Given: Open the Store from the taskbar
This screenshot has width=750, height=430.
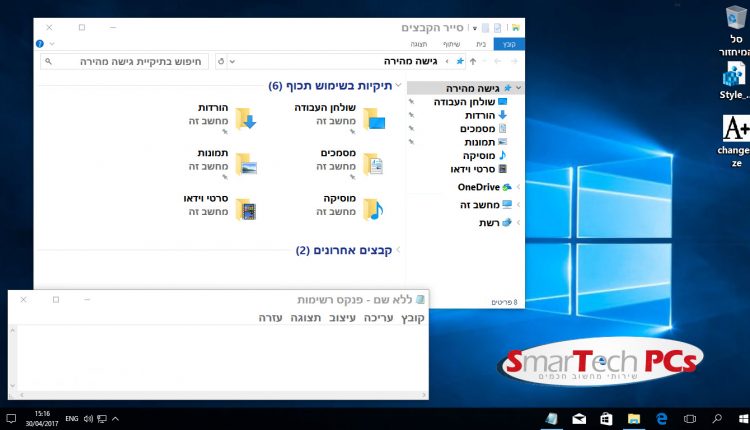Looking at the screenshot, I should [606, 419].
